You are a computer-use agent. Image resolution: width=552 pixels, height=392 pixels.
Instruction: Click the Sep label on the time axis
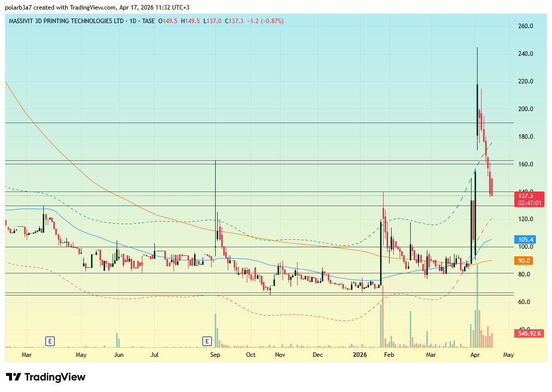(215, 355)
